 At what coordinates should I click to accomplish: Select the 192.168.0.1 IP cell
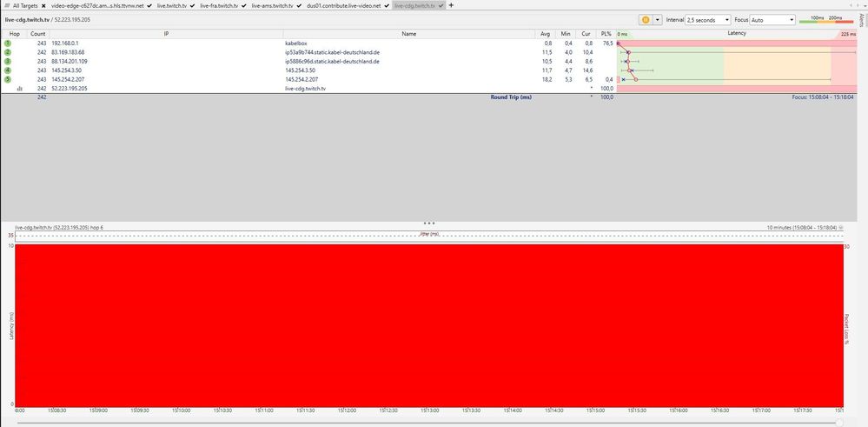(65, 43)
